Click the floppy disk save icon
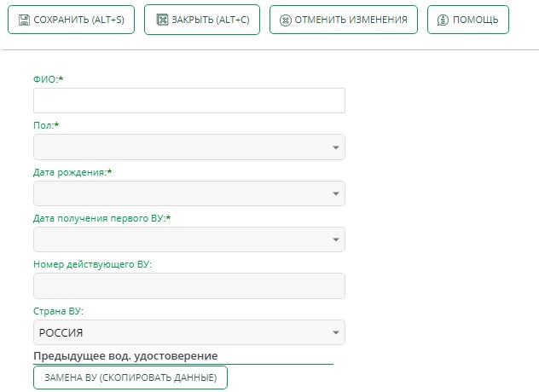 (x=24, y=20)
